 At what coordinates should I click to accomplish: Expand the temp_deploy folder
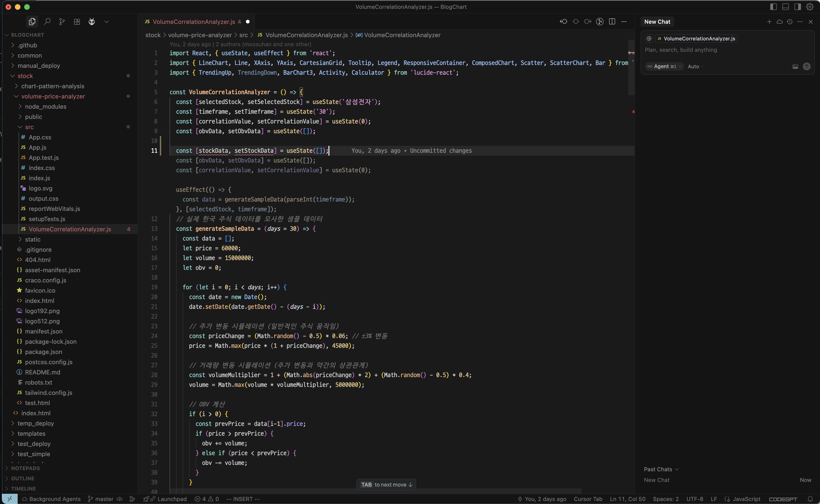click(36, 423)
